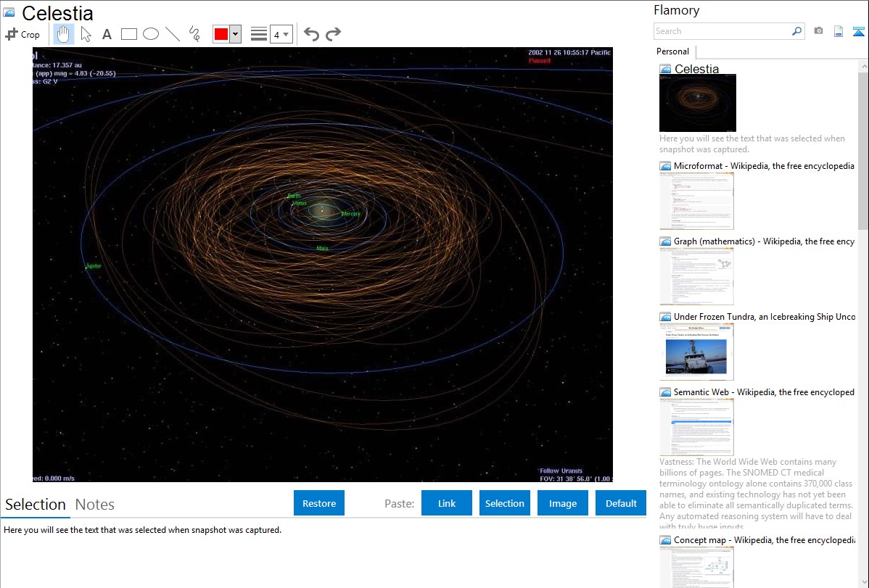Open the Notes tab
The image size is (869, 588).
coord(95,505)
